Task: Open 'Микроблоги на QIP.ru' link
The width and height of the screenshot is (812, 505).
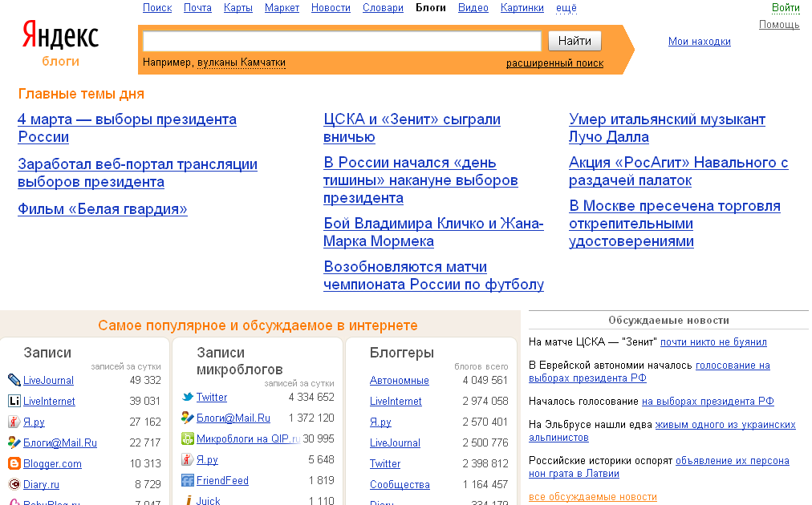Action: point(248,438)
